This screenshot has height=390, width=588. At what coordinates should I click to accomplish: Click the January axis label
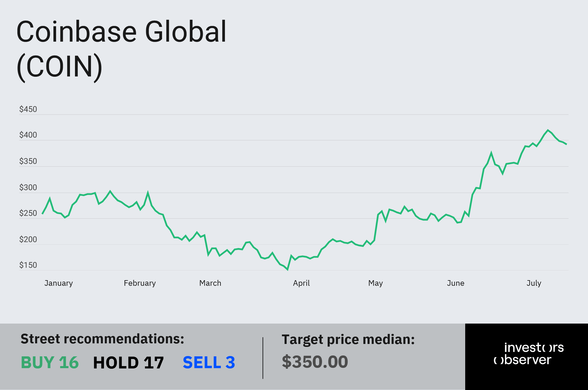click(58, 283)
